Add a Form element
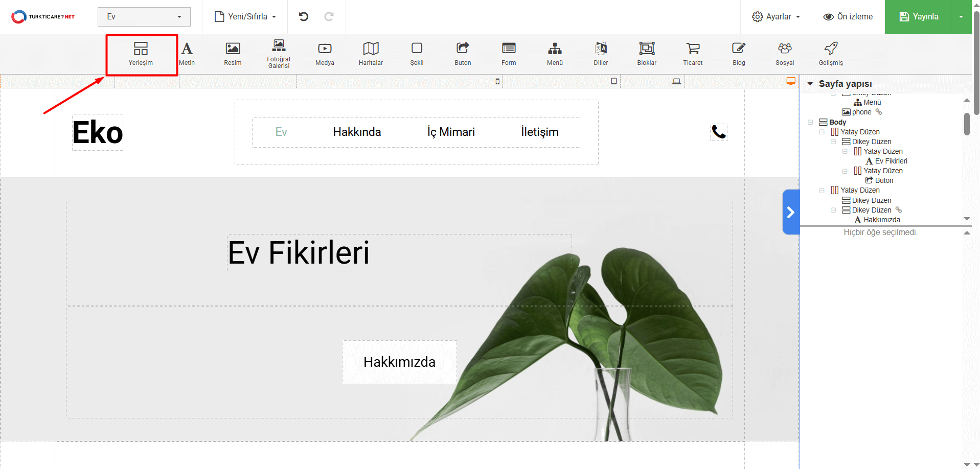 [x=509, y=54]
